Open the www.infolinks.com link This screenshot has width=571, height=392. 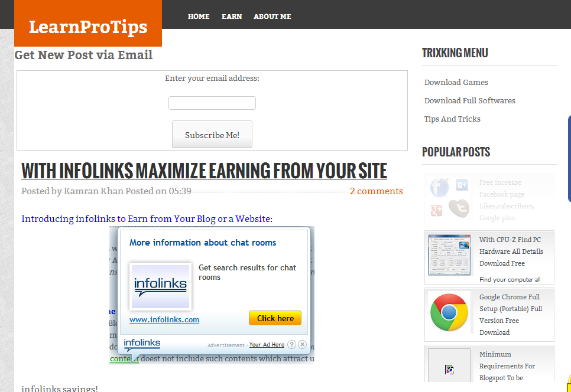tap(164, 319)
